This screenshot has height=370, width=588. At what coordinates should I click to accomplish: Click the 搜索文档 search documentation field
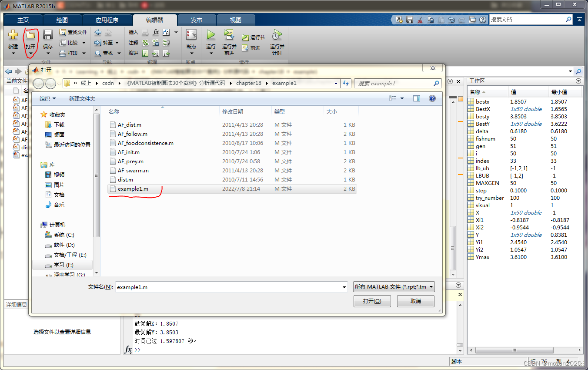(x=531, y=20)
